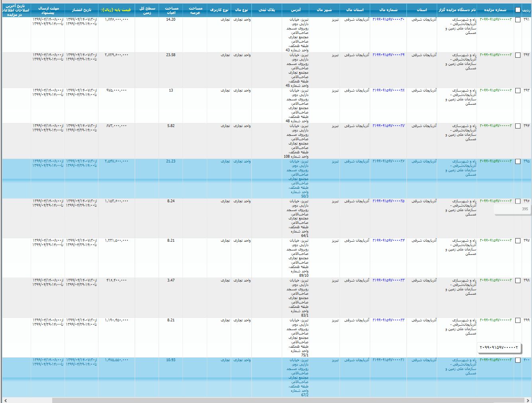Sort by the شماره مزایده column header
This screenshot has width=532, height=403.
tap(495, 10)
